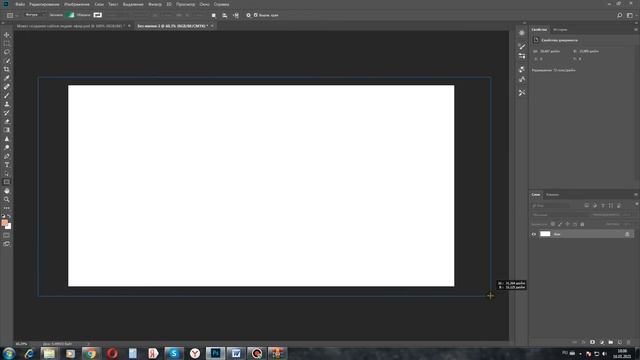Open the Заливка fill color swatch
Screen dimensions: 640x360
71,15
